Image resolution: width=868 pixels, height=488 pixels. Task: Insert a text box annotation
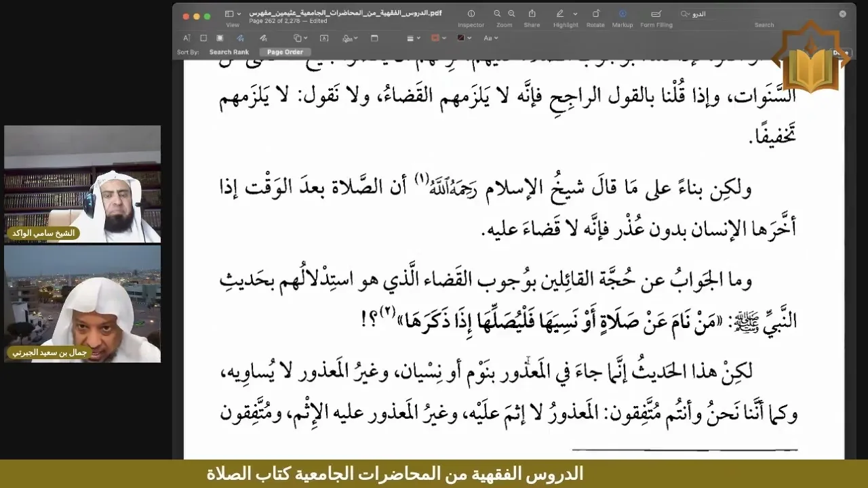click(324, 39)
